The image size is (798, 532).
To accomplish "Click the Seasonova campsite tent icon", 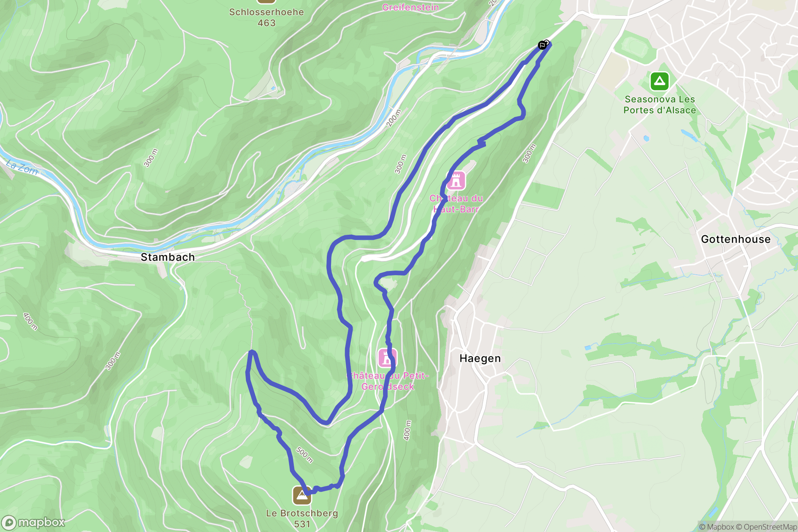I will 659,81.
